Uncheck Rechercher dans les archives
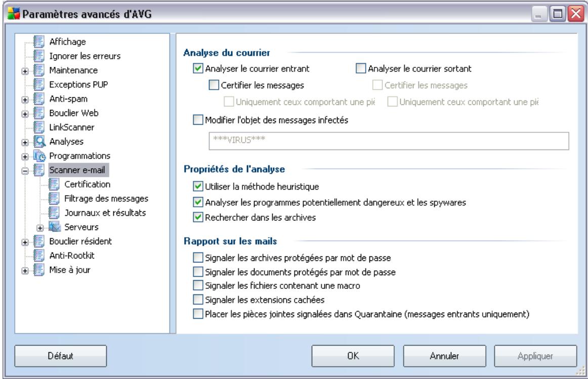Viewport: 588px width, 379px height. click(198, 217)
